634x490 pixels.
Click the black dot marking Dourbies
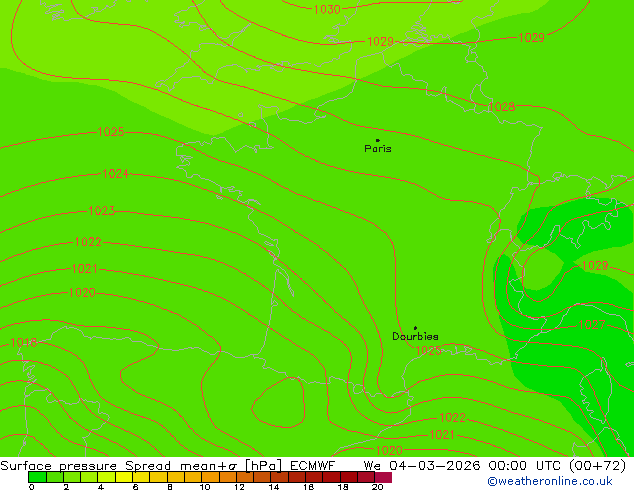pos(415,328)
